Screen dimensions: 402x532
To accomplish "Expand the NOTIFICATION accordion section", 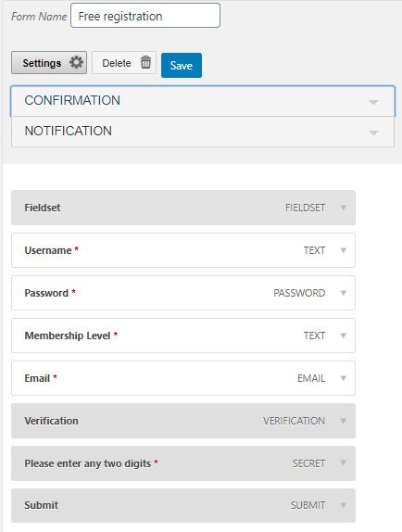I will (203, 132).
